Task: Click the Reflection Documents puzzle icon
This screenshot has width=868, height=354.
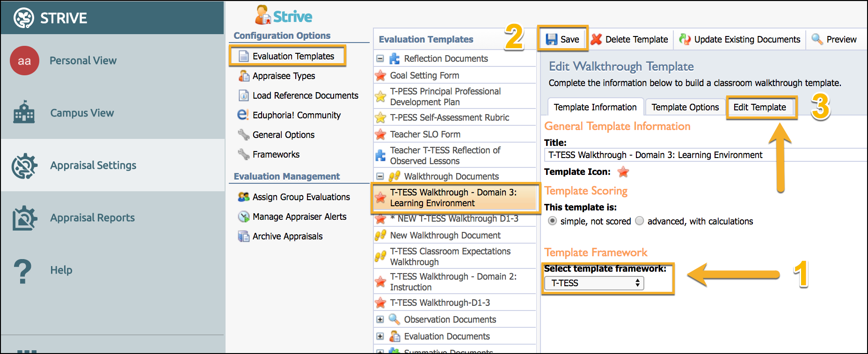Action: click(x=394, y=58)
